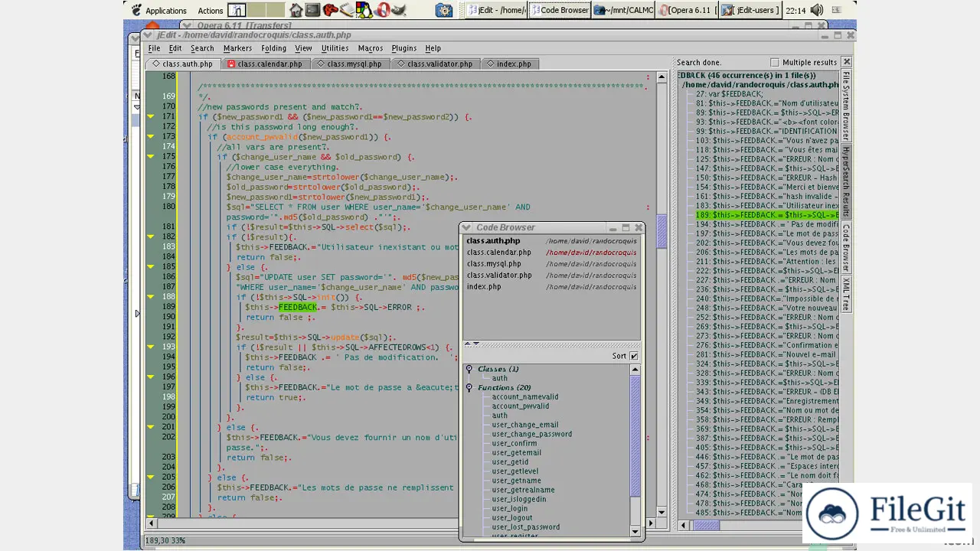Image resolution: width=980 pixels, height=551 pixels.
Task: Click the red launcher icon beside the terminal
Action: [330, 10]
